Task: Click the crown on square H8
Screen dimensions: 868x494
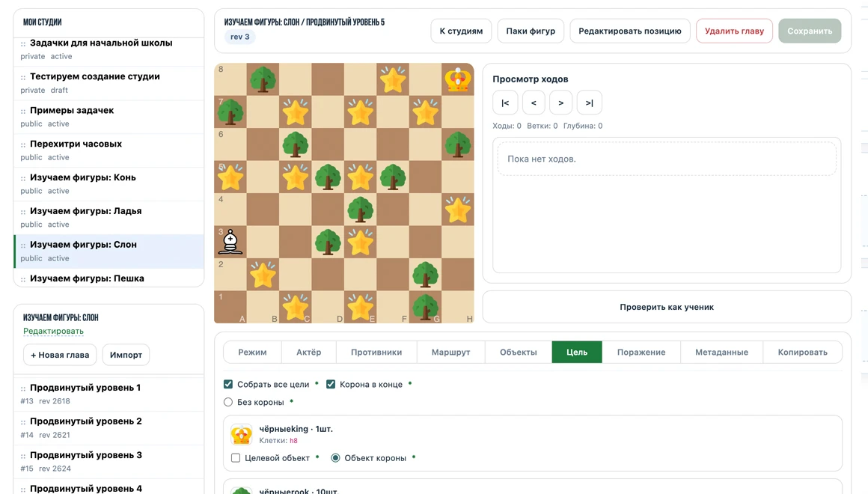Action: [458, 80]
